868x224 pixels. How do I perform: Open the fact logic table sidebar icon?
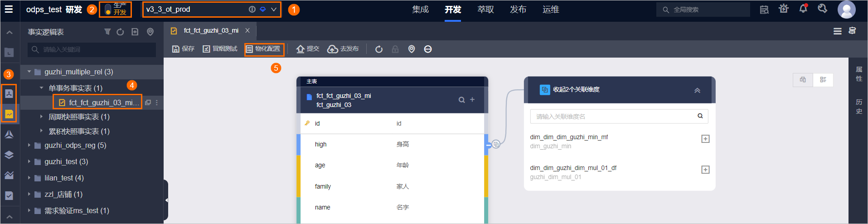click(9, 114)
